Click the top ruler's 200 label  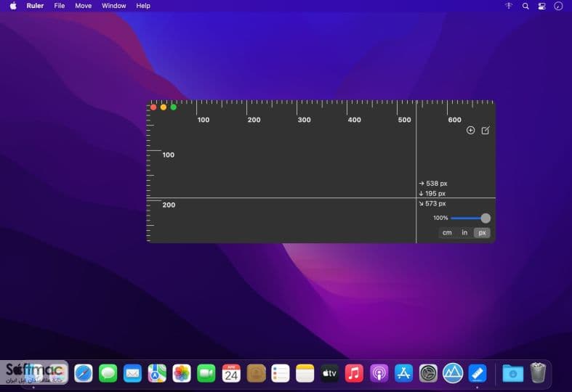tap(254, 120)
